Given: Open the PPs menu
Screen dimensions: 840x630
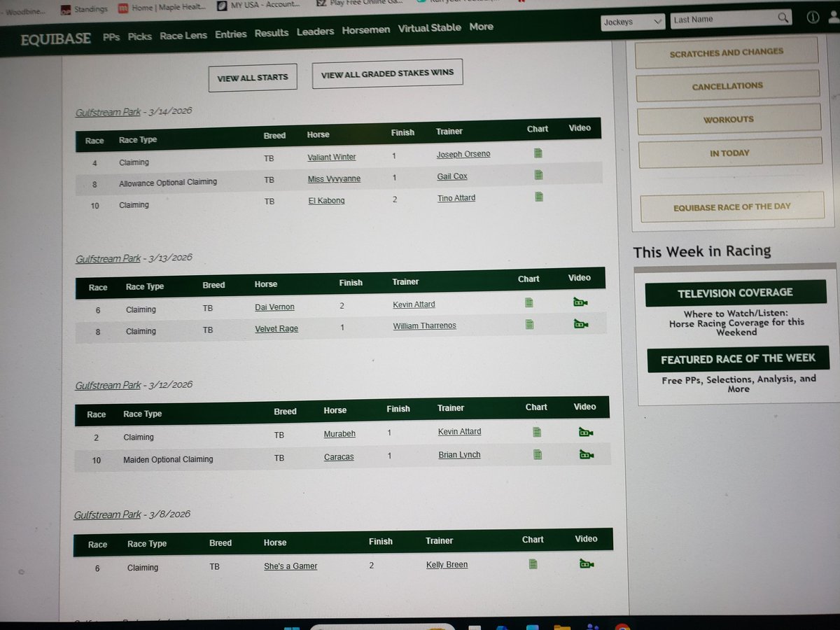Looking at the screenshot, I should (x=111, y=36).
